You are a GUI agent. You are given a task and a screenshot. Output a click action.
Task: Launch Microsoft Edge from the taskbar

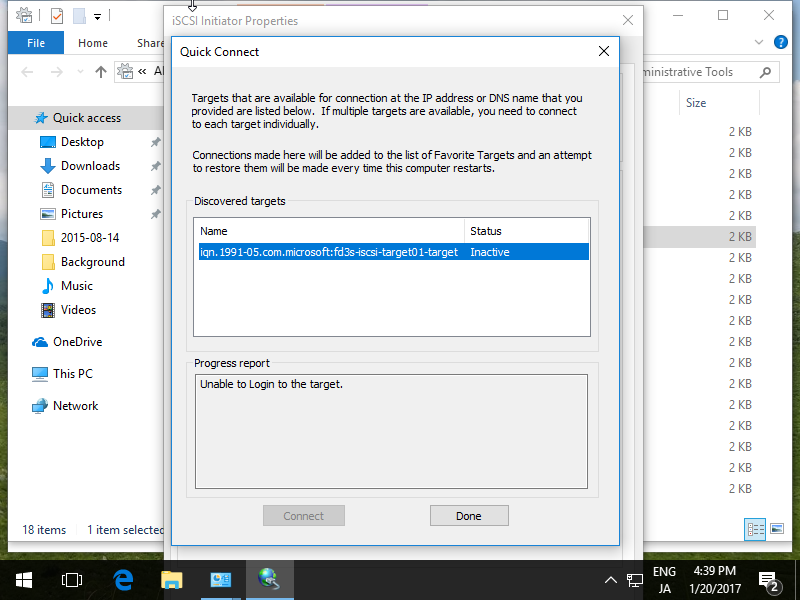(123, 580)
